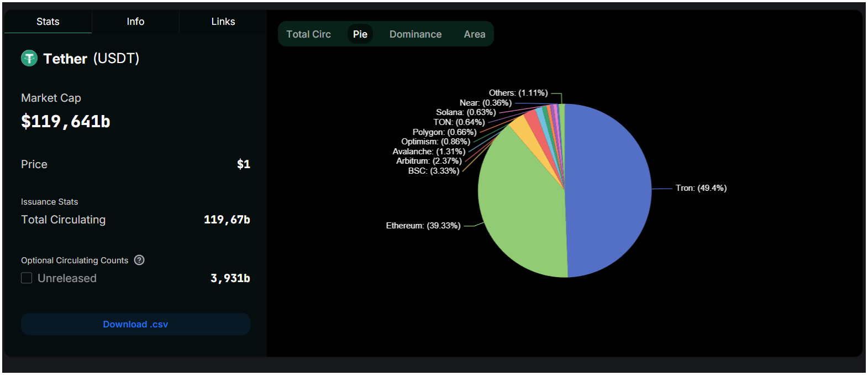The image size is (868, 375).
Task: Click the Others: (1.11%) label
Action: [518, 93]
